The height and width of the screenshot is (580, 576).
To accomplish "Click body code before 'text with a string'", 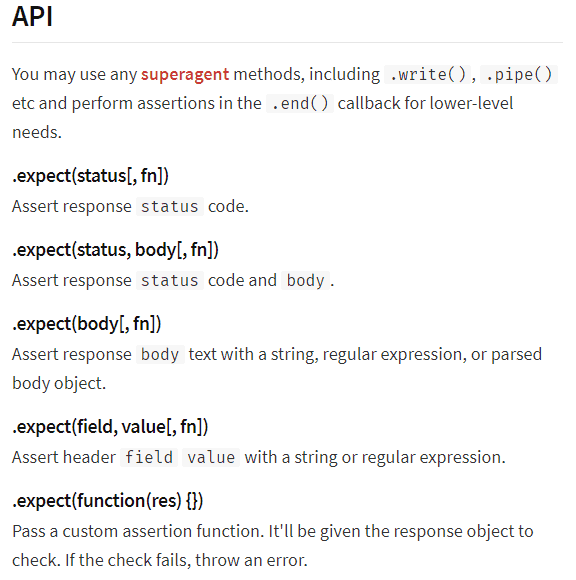I will (160, 354).
